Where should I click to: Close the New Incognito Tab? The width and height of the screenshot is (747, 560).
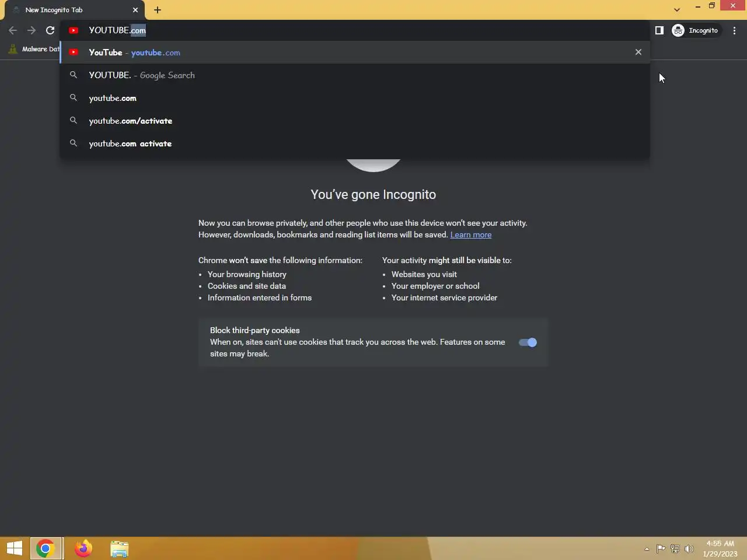point(135,10)
